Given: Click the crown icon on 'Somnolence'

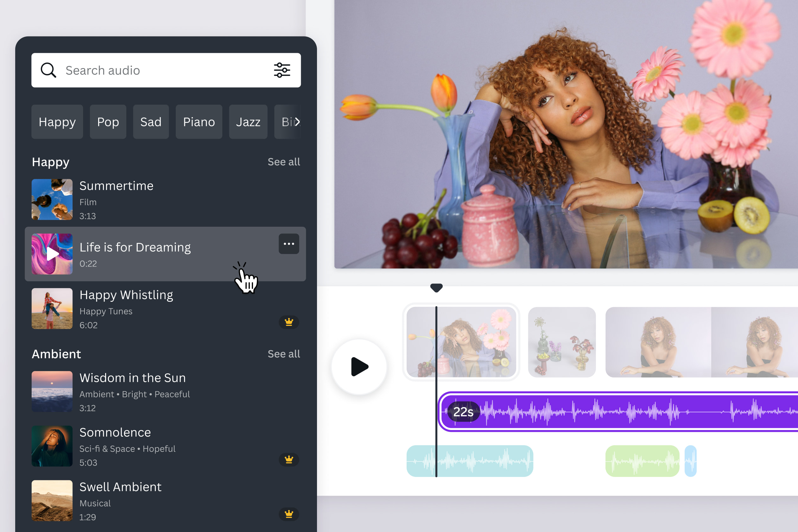Looking at the screenshot, I should [x=288, y=459].
